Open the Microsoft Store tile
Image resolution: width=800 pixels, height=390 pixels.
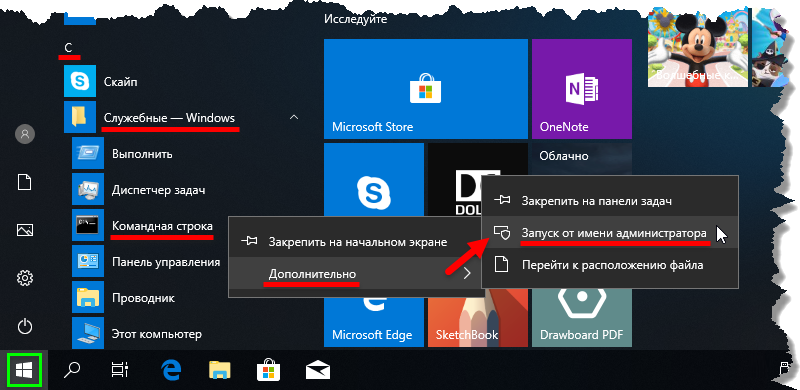pyautogui.click(x=426, y=89)
